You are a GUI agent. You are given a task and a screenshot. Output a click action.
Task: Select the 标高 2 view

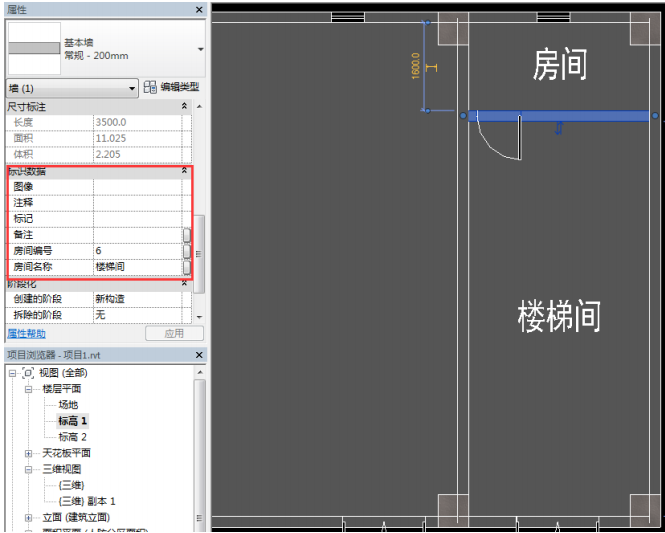(x=72, y=437)
